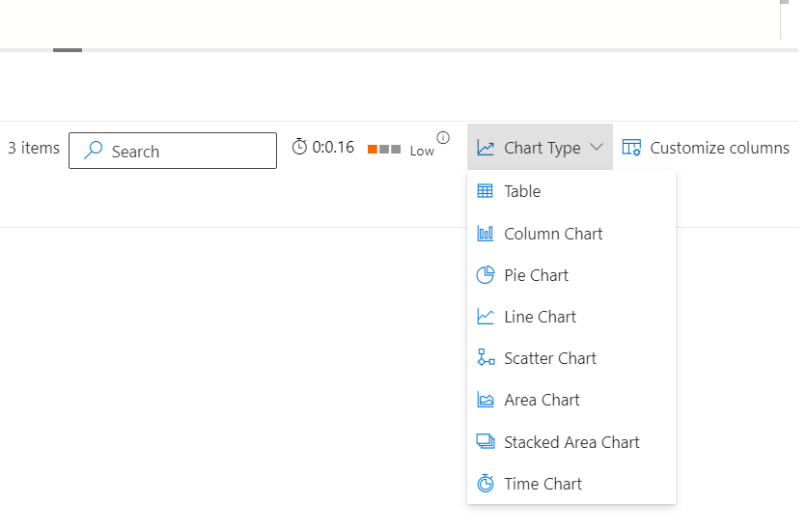Click the horizontal scrollbar thumb at top

point(68,49)
